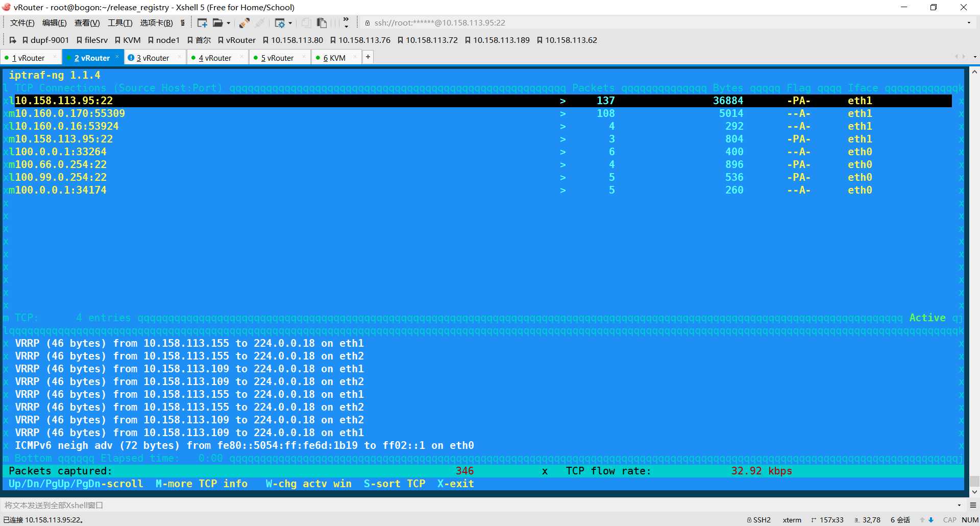
Task: Click the SSH2 lock status icon
Action: coord(749,520)
